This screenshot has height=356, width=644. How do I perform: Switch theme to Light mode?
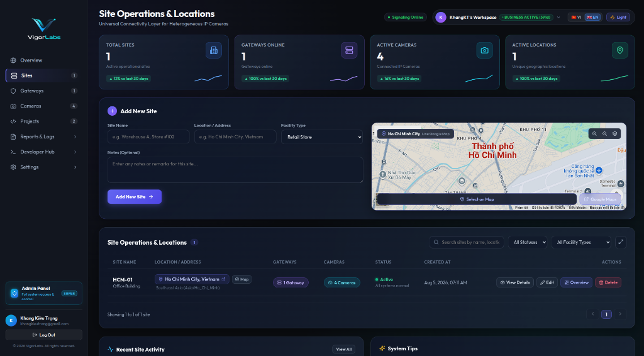618,17
